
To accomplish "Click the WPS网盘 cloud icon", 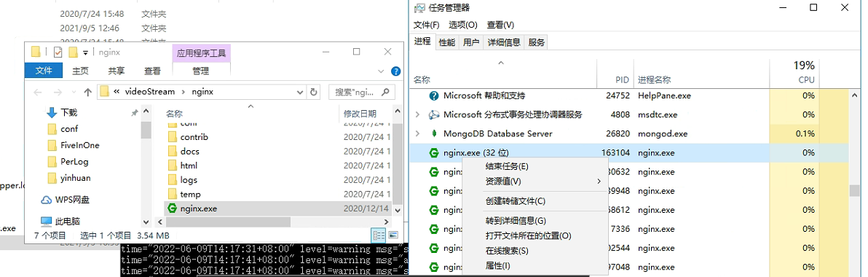I will click(47, 200).
